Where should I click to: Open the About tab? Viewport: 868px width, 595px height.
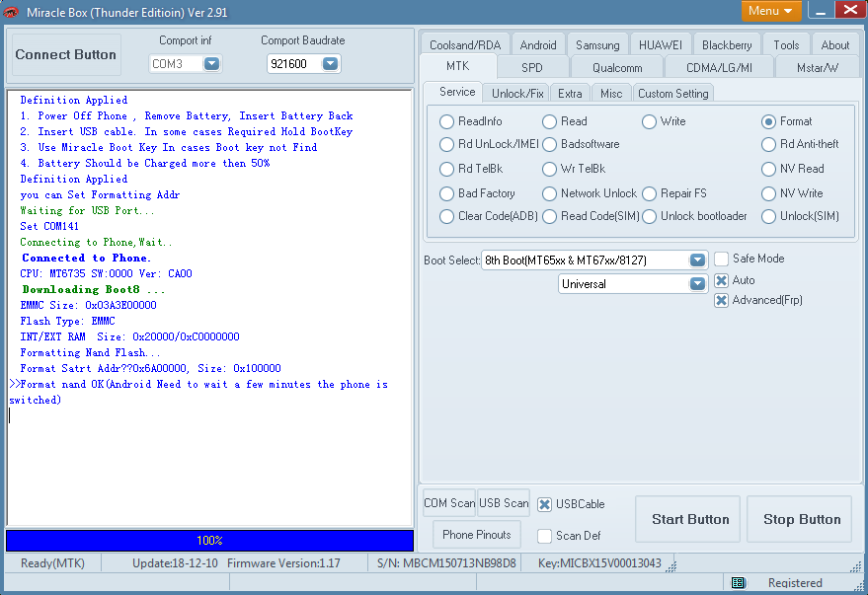(x=834, y=45)
